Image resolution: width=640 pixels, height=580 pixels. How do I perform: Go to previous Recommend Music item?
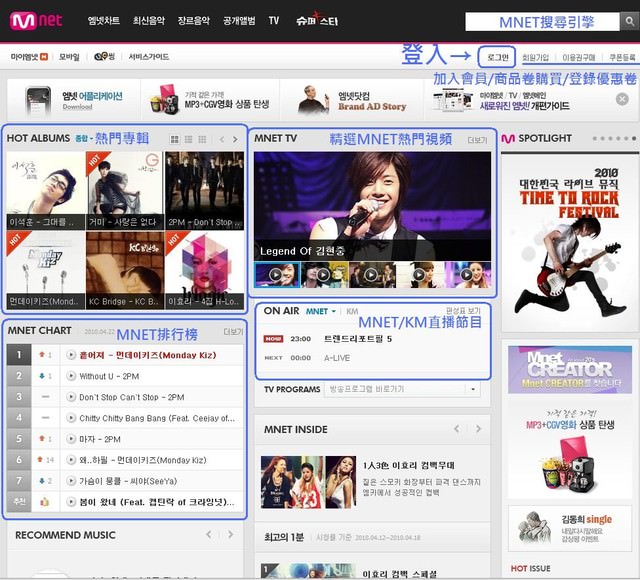pyautogui.click(x=209, y=534)
